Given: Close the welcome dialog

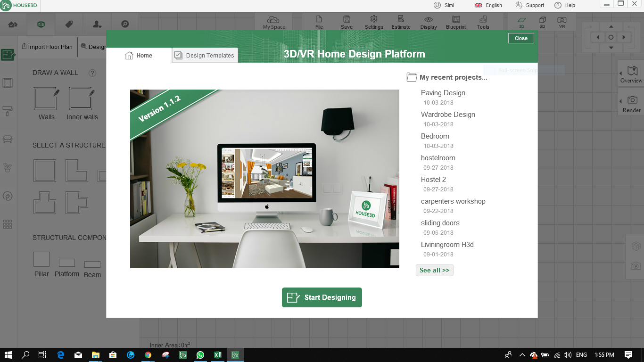Looking at the screenshot, I should point(521,38).
